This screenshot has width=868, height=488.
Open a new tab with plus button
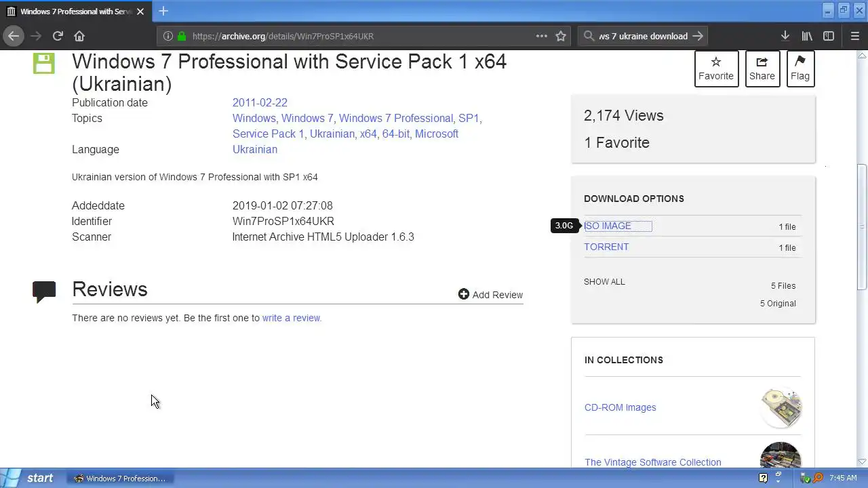pos(163,11)
